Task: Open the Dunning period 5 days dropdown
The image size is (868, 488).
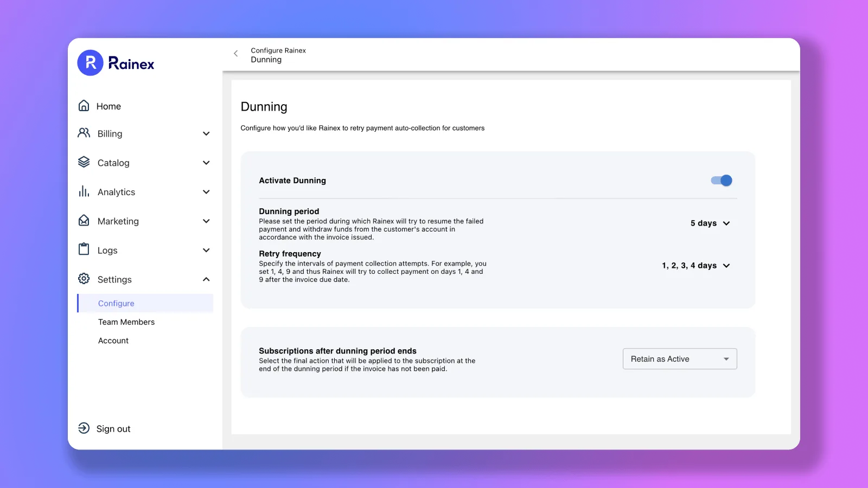Action: pos(710,223)
